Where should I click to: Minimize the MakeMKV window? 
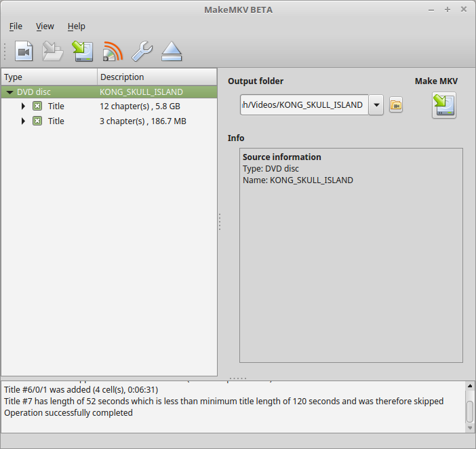pyautogui.click(x=431, y=10)
